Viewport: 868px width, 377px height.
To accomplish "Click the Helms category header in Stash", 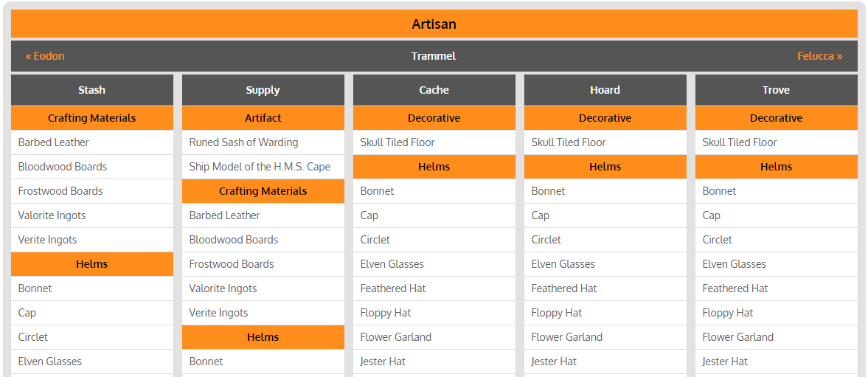I will click(92, 264).
